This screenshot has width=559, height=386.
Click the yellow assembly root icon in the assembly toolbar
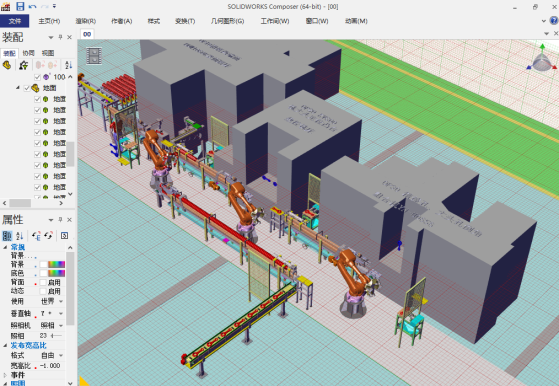pyautogui.click(x=7, y=65)
